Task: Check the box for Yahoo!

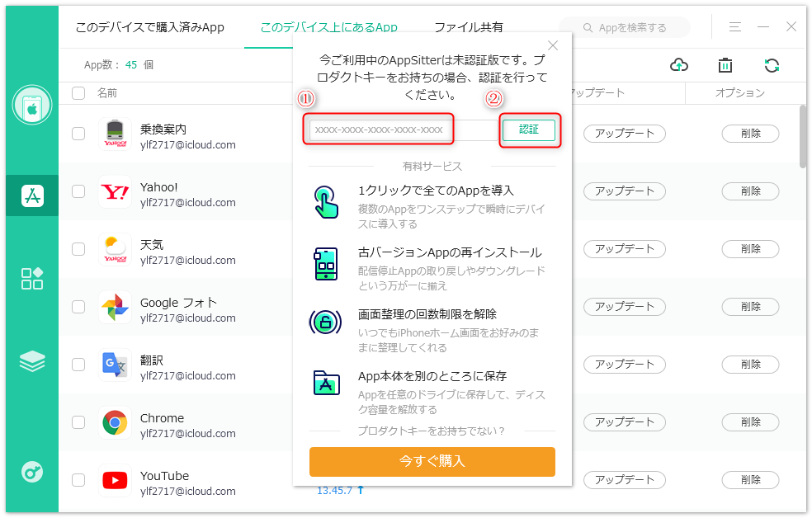Action: pyautogui.click(x=78, y=191)
